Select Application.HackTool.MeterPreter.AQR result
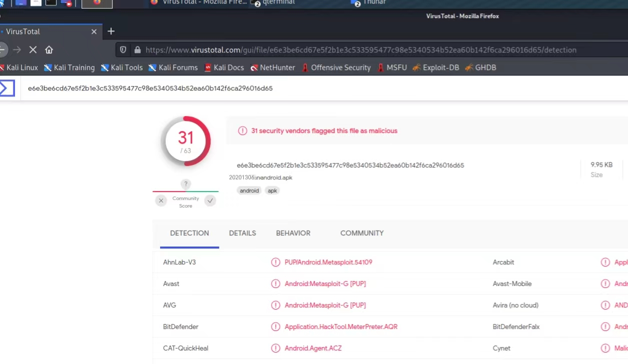628x364 pixels. click(341, 326)
